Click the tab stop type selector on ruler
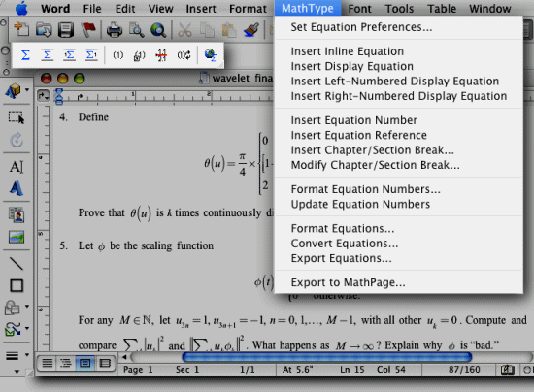The image size is (534, 392). click(44, 96)
